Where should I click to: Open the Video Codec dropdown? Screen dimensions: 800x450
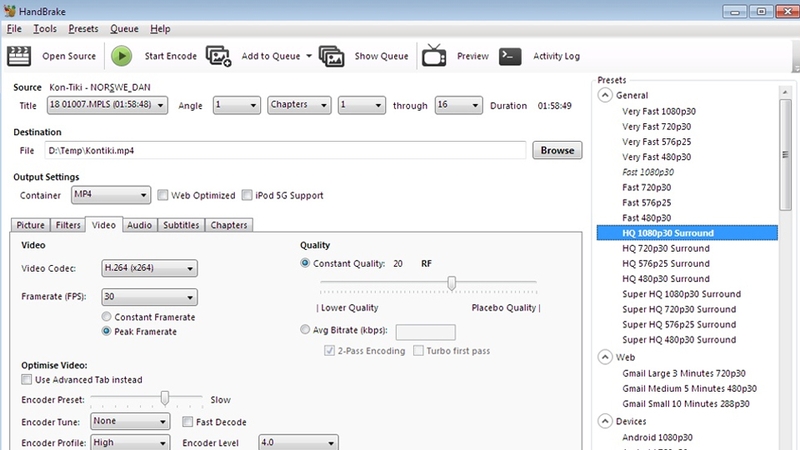pos(149,268)
